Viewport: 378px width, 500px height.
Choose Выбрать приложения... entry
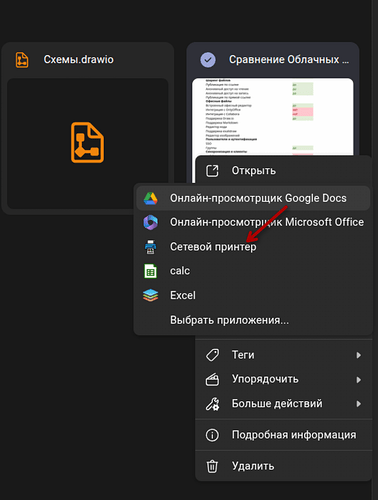[x=253, y=320]
